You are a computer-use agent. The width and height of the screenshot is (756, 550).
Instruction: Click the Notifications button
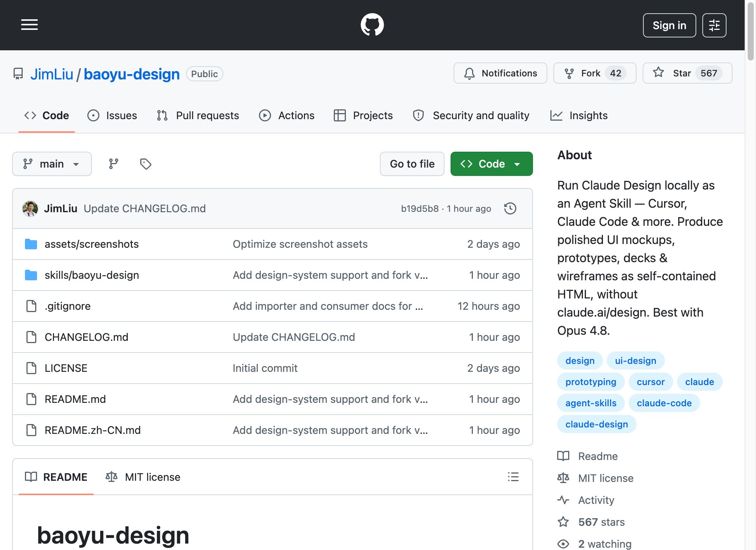point(500,73)
